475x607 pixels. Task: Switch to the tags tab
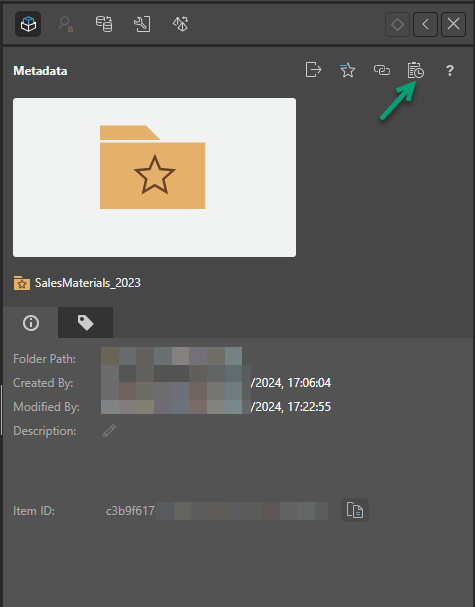click(86, 322)
